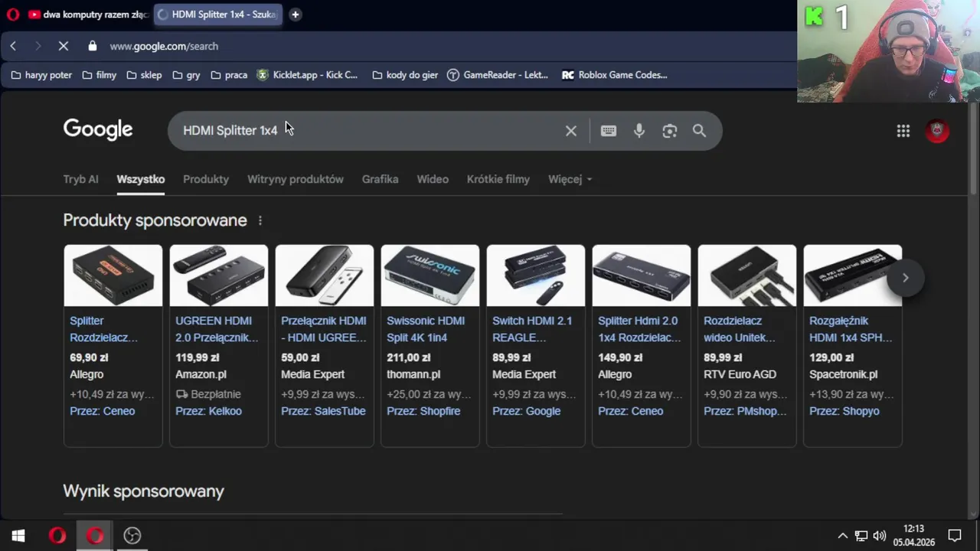
Task: Open second Opera GX taskbar icon
Action: [x=95, y=536]
